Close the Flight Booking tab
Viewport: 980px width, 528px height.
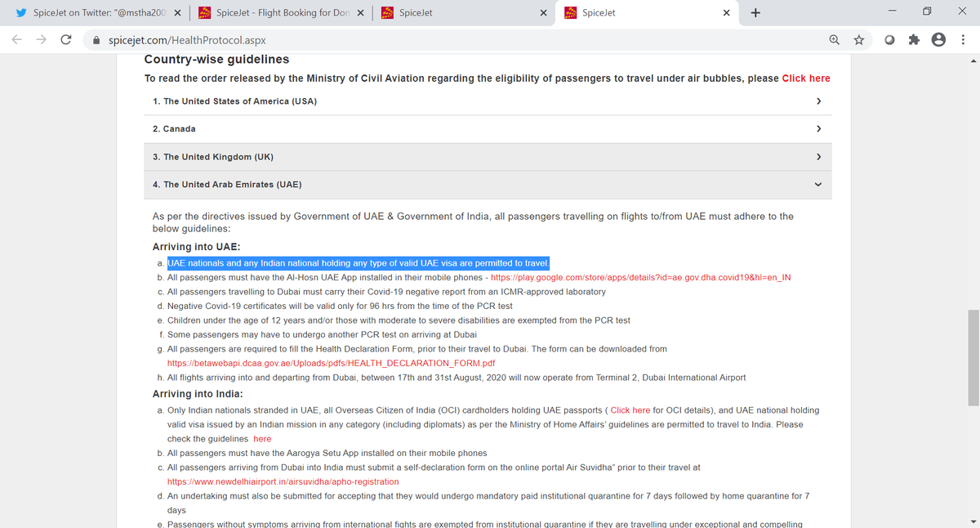360,13
